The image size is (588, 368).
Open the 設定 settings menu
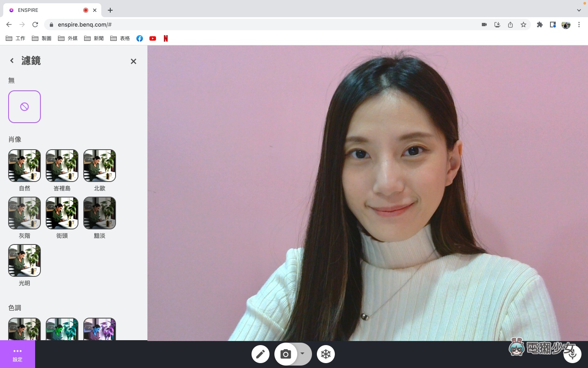click(x=18, y=355)
